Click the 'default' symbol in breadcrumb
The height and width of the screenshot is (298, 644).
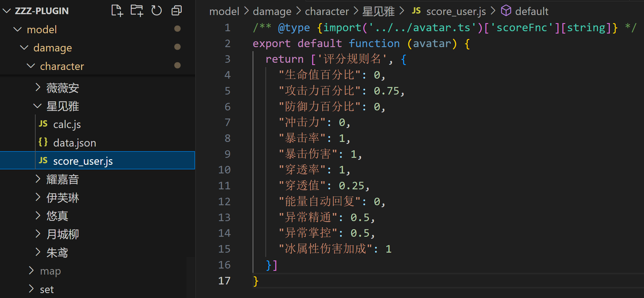click(x=531, y=11)
